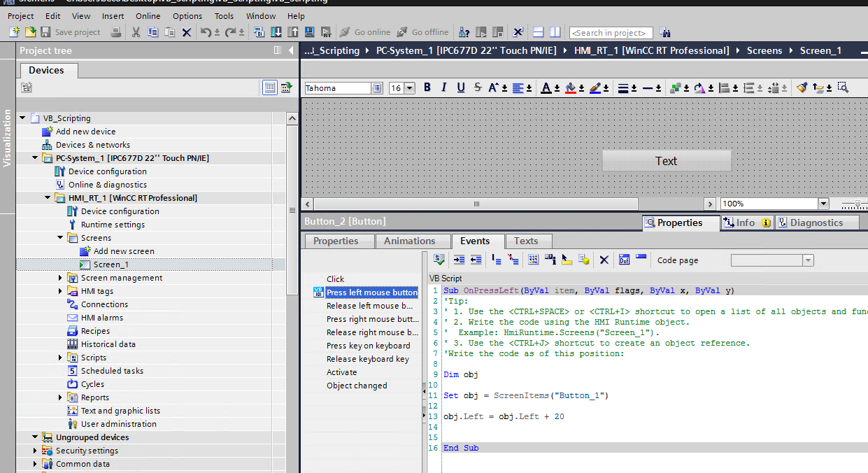Click the Undo arrow icon
868x473 pixels.
click(x=206, y=32)
